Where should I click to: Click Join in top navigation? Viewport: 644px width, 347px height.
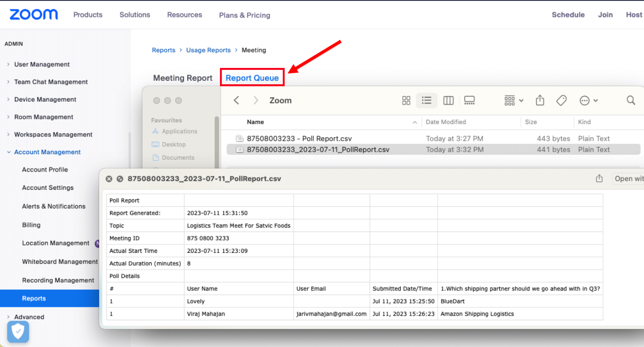point(605,15)
